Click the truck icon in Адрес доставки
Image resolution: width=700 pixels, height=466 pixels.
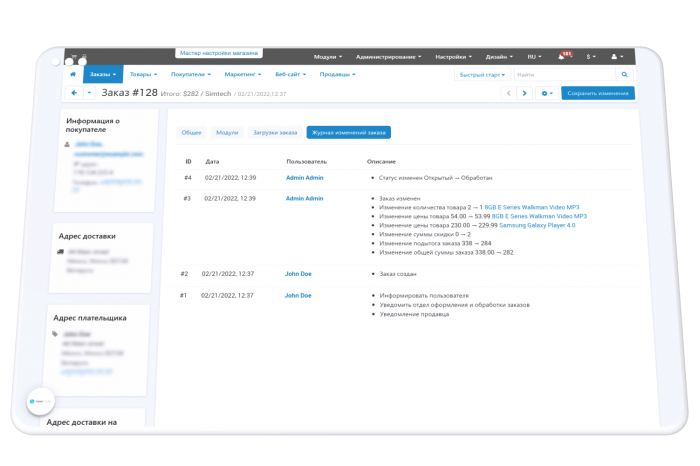tap(61, 252)
